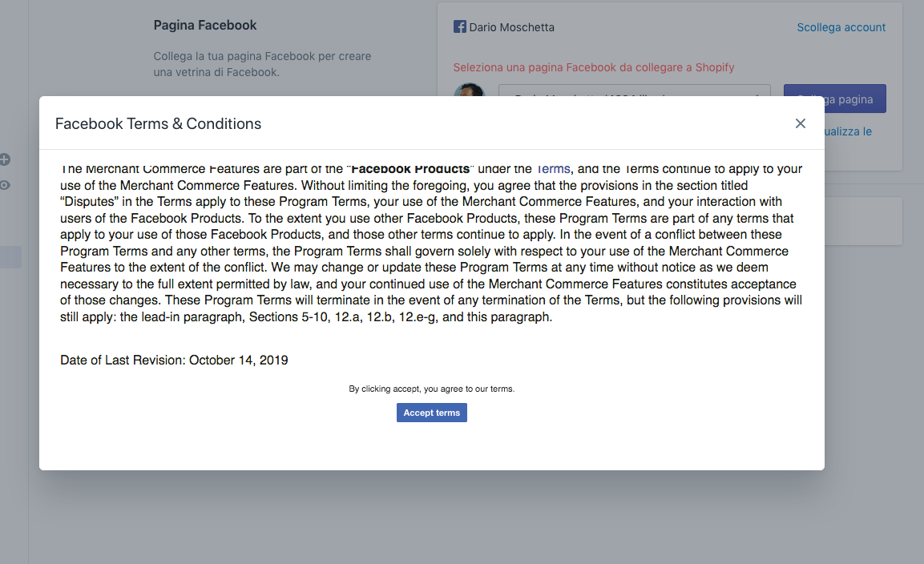The image size is (924, 564).
Task: Click the Scollega account link
Action: pos(841,27)
